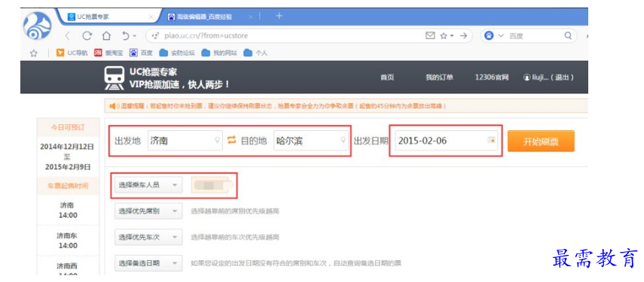
Task: Click the orange 开始刷票 button
Action: [x=541, y=141]
